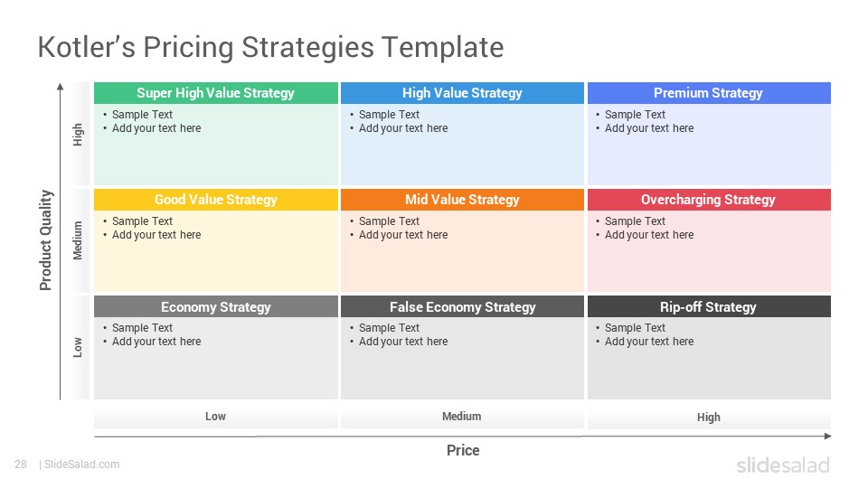
Task: Click the High price column label
Action: tap(709, 418)
